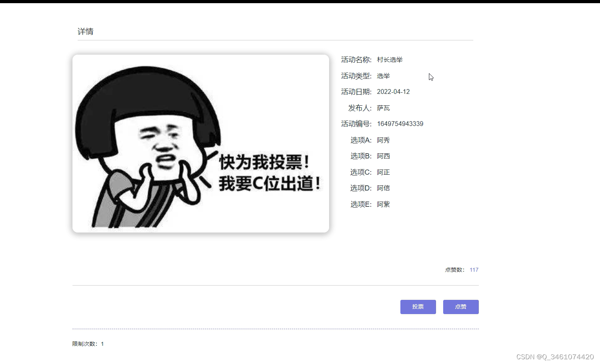Screen dimensions: 600x364
Task: Click the 活动名称 label
Action: (x=356, y=60)
